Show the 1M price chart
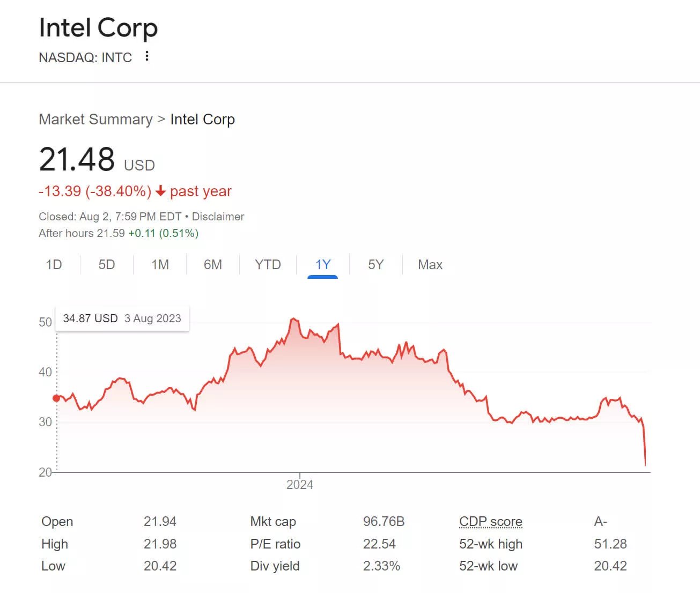This screenshot has width=700, height=593. pos(160,265)
